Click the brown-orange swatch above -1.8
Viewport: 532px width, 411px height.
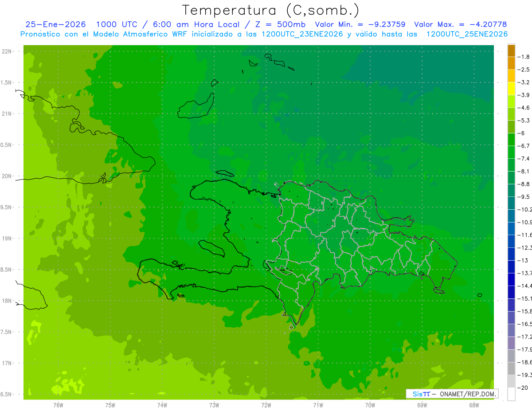point(511,51)
